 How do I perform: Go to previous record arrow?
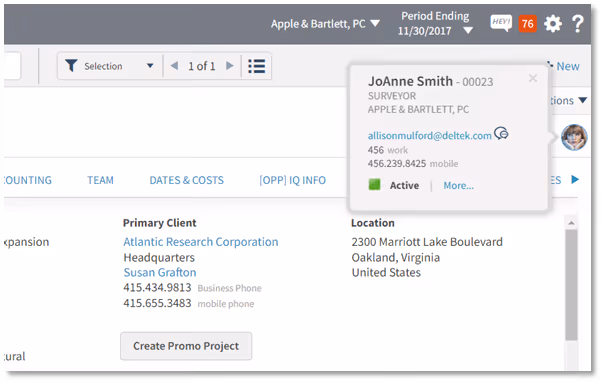[x=174, y=66]
